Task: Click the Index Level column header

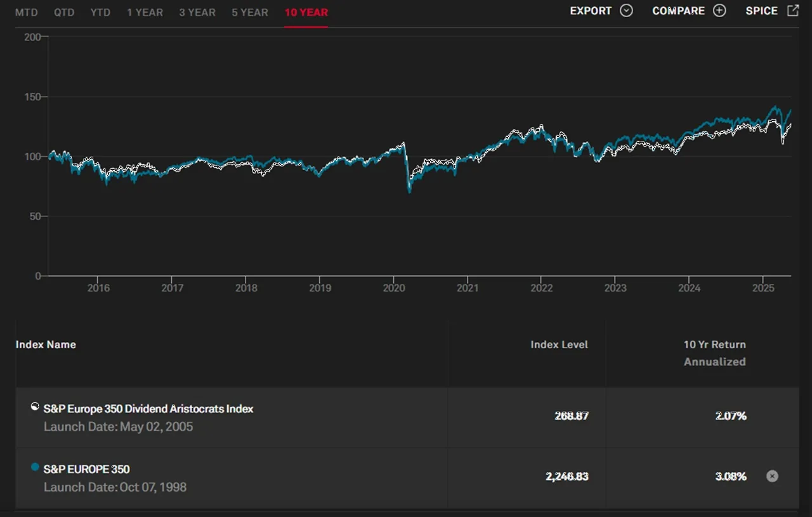Action: point(560,344)
